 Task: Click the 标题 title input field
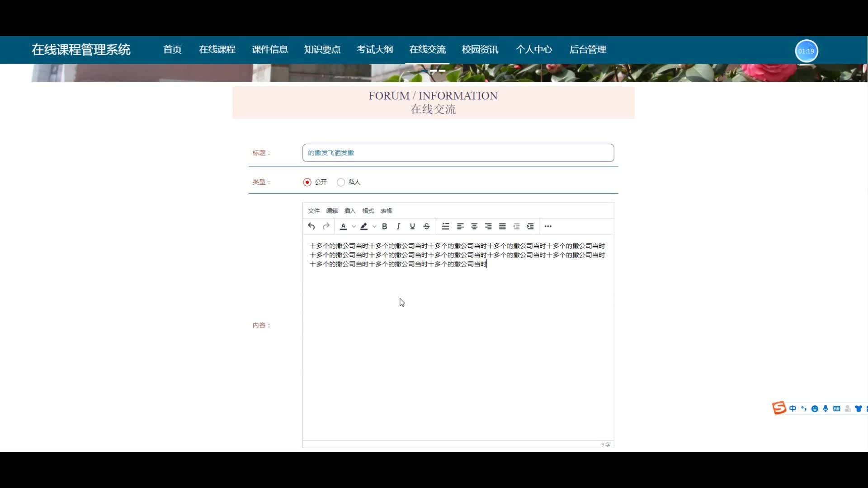[x=458, y=153]
